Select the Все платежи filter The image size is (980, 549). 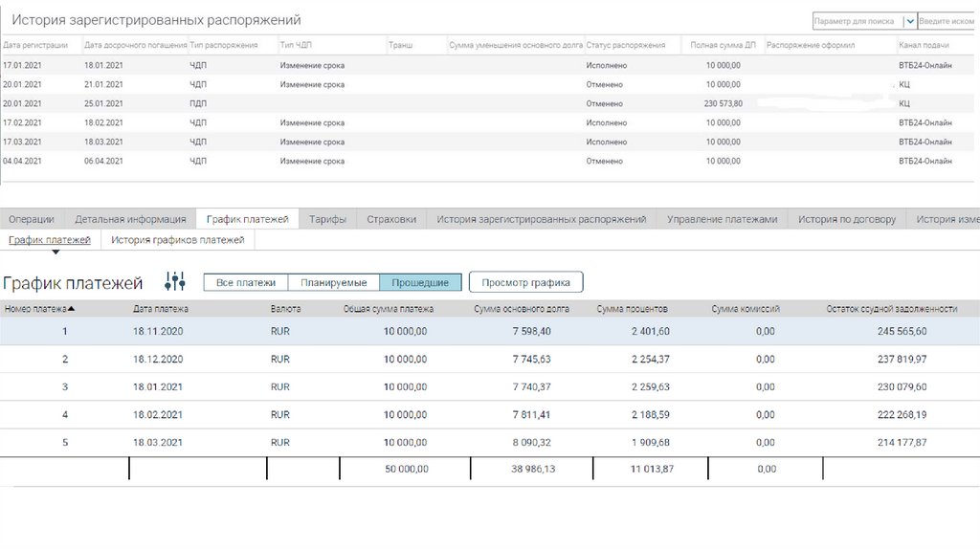(246, 282)
